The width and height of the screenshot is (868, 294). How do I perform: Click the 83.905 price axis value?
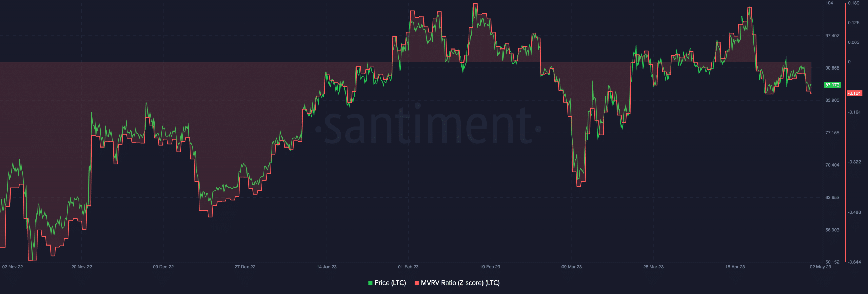tap(832, 100)
